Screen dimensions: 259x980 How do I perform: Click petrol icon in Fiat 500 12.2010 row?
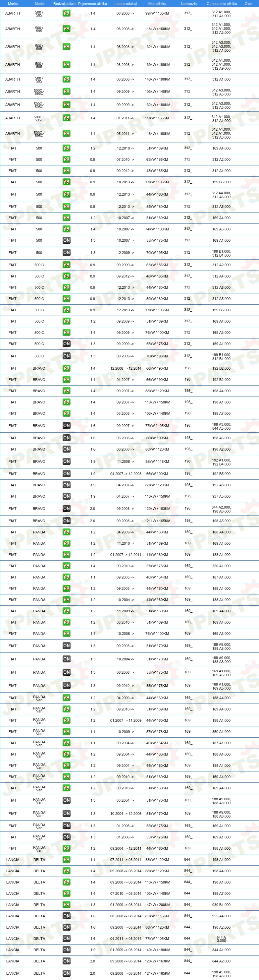tap(67, 149)
